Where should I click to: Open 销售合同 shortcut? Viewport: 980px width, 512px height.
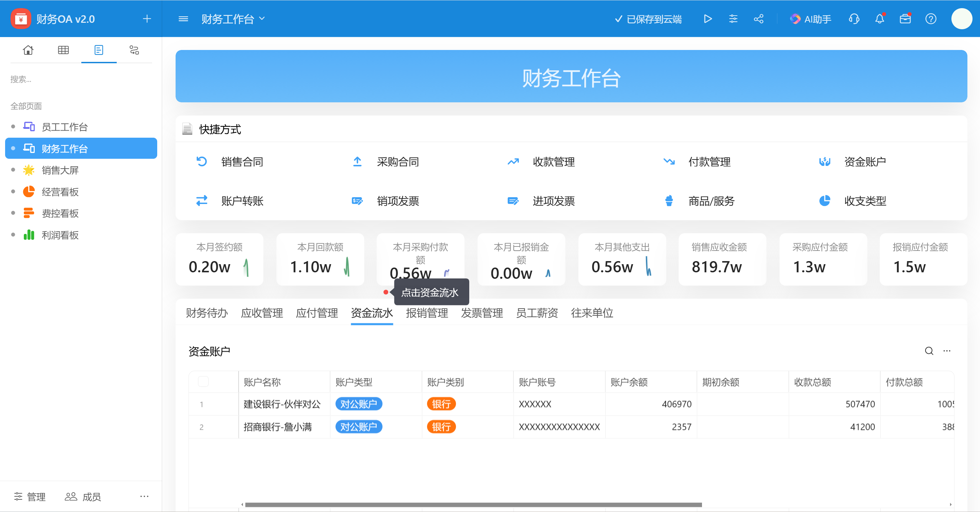[x=229, y=161]
